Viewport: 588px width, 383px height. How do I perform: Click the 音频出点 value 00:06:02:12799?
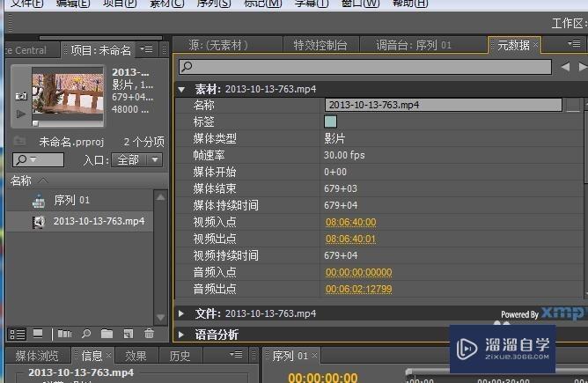click(359, 289)
